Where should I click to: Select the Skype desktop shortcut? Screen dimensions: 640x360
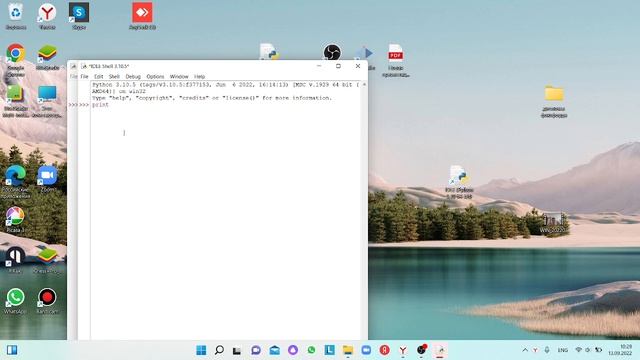point(79,16)
